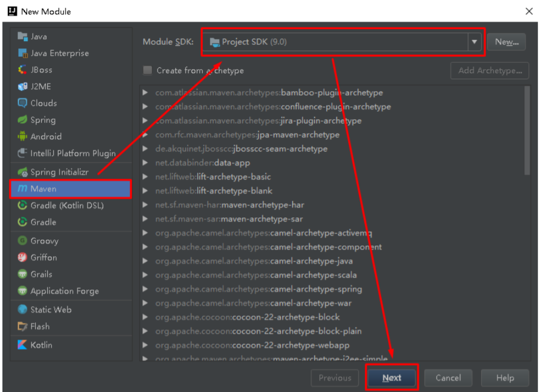Select the Application Forge icon

point(22,291)
